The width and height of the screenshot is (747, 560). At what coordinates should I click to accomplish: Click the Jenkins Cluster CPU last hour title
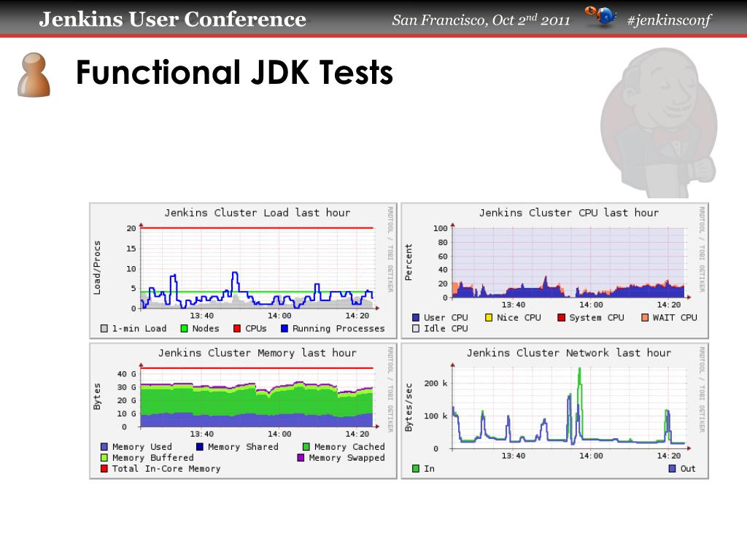coord(569,213)
